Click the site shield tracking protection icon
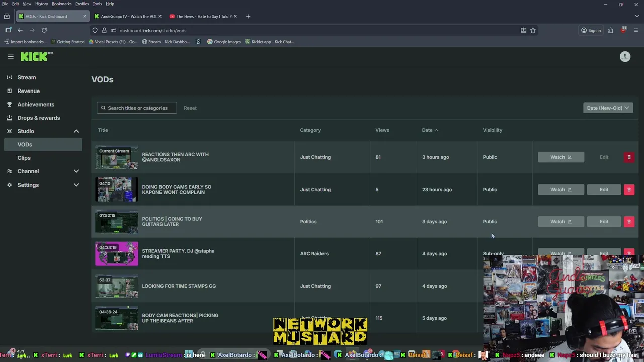 (x=95, y=30)
